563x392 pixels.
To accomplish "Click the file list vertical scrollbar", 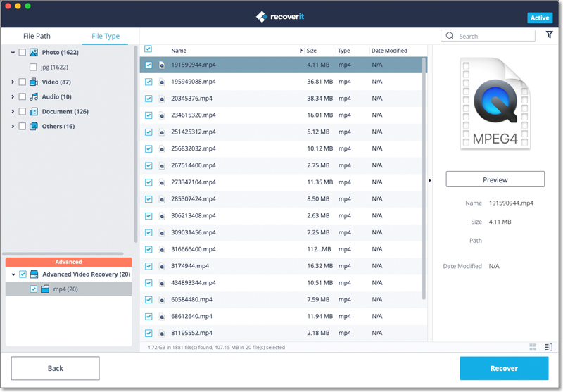I will pyautogui.click(x=424, y=179).
